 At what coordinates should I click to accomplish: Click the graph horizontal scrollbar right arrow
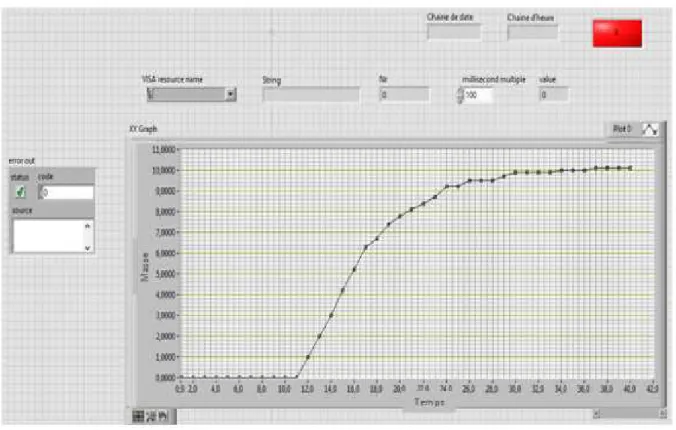(x=663, y=414)
